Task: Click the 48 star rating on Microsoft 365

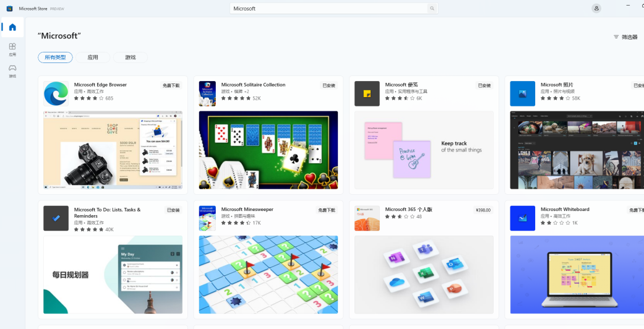Action: (x=403, y=216)
